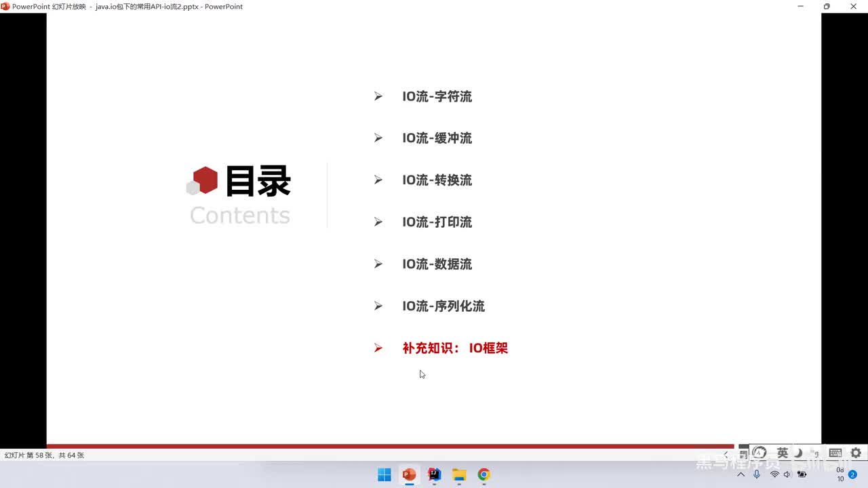Open File Explorer from the taskbar
Image resolution: width=868 pixels, height=488 pixels.
[x=459, y=474]
